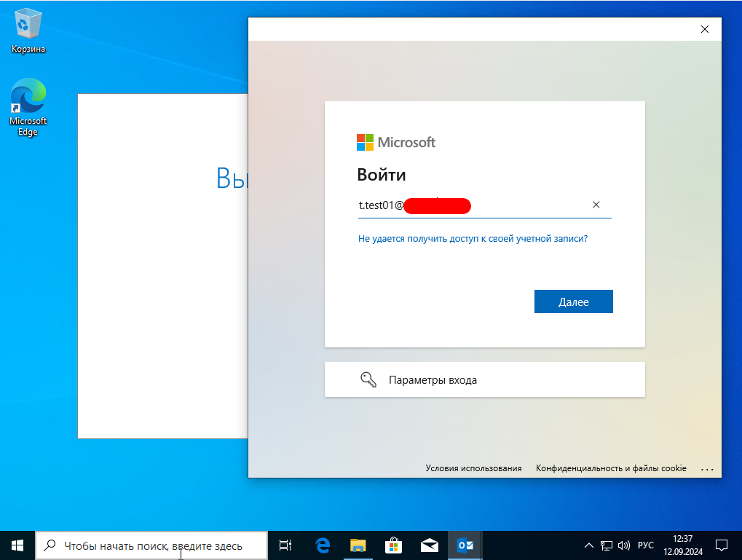This screenshot has height=560, width=742.
Task: Open File Explorer from the taskbar
Action: point(358,545)
